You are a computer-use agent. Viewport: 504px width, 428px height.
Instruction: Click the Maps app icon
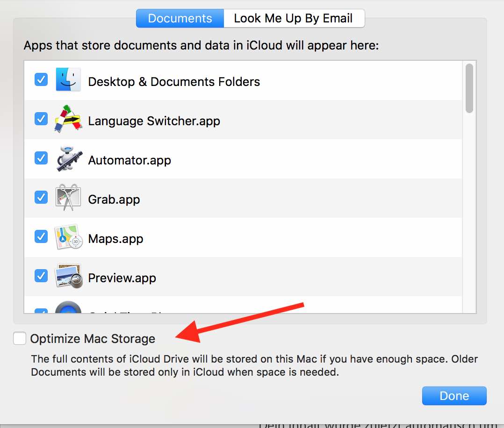68,237
